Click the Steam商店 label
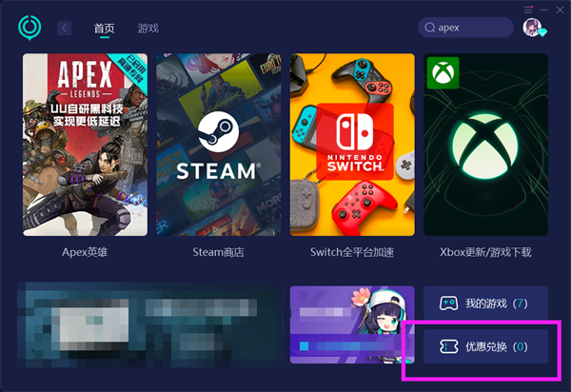This screenshot has height=392, width=571. point(219,252)
